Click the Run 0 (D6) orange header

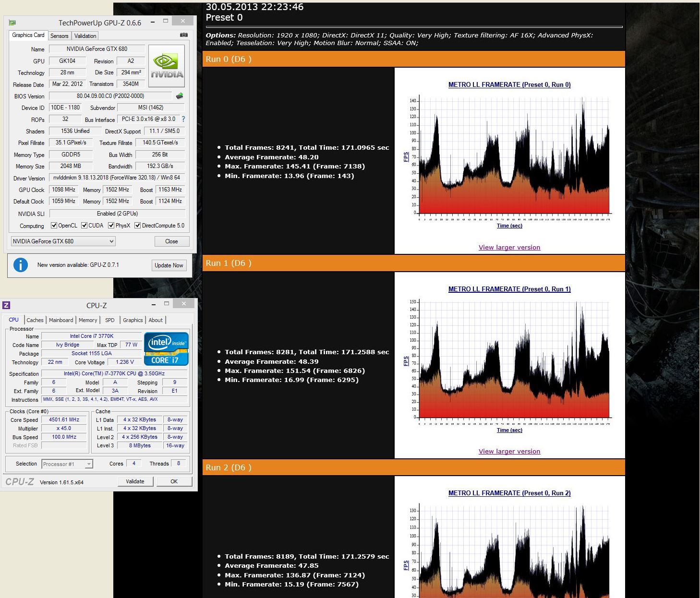point(414,59)
